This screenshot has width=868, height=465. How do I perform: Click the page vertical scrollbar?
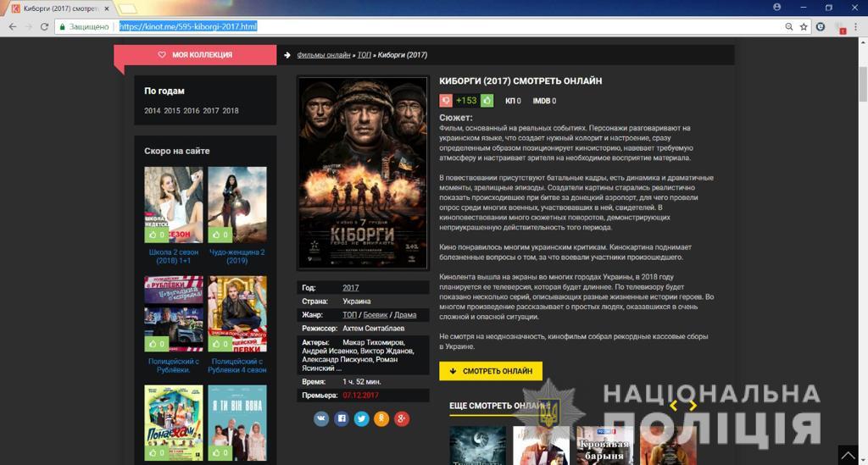[x=863, y=83]
